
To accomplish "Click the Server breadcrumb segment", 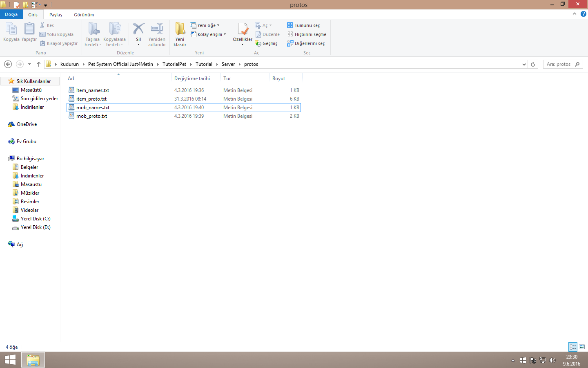I will pyautogui.click(x=228, y=64).
